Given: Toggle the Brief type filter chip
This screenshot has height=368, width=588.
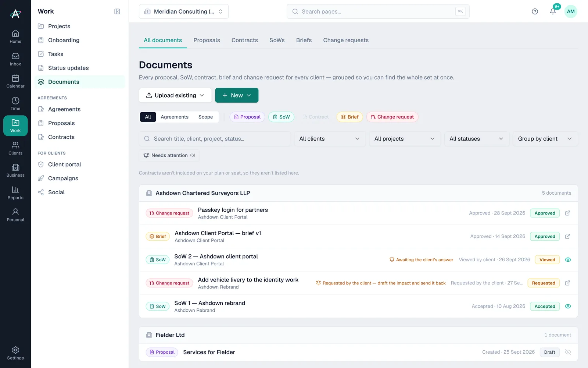Looking at the screenshot, I should pos(350,117).
